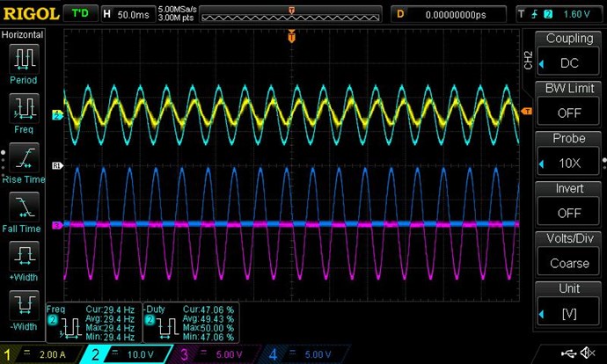Expand the Unit [V] selector
This screenshot has height=364, width=607.
point(569,302)
